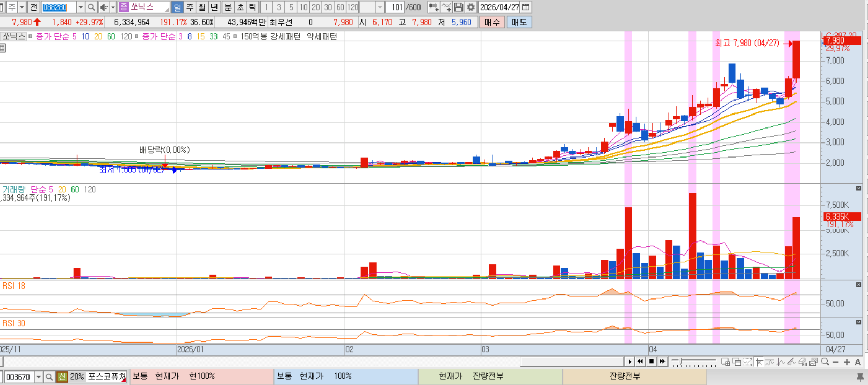Viewport: 868px width, 385px height.
Task: Stop chart replay
Action: tap(651, 361)
